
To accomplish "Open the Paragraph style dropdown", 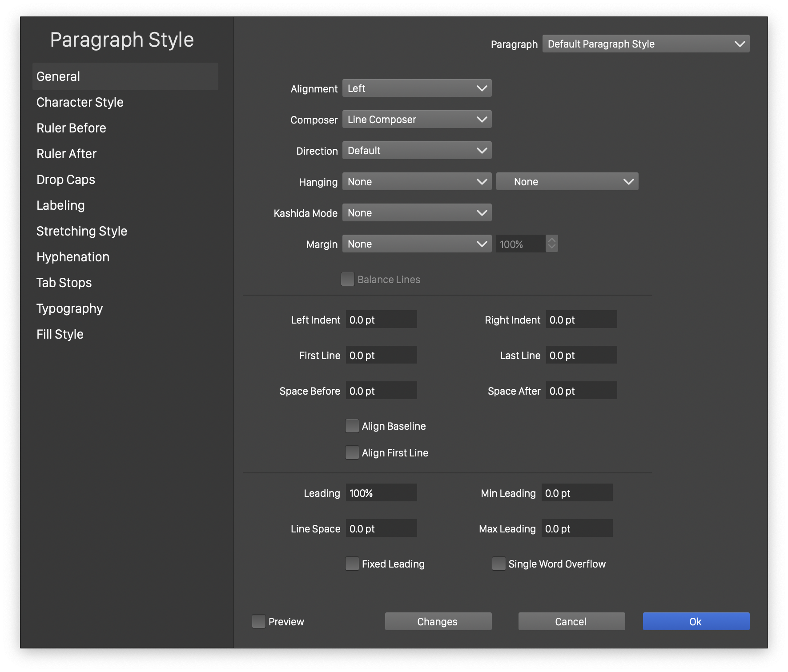I will (x=646, y=44).
